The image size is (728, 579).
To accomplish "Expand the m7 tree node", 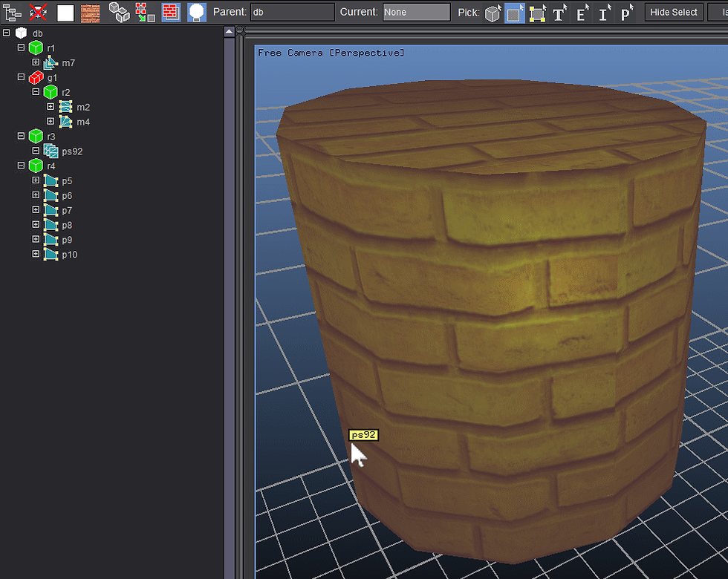I will [36, 62].
